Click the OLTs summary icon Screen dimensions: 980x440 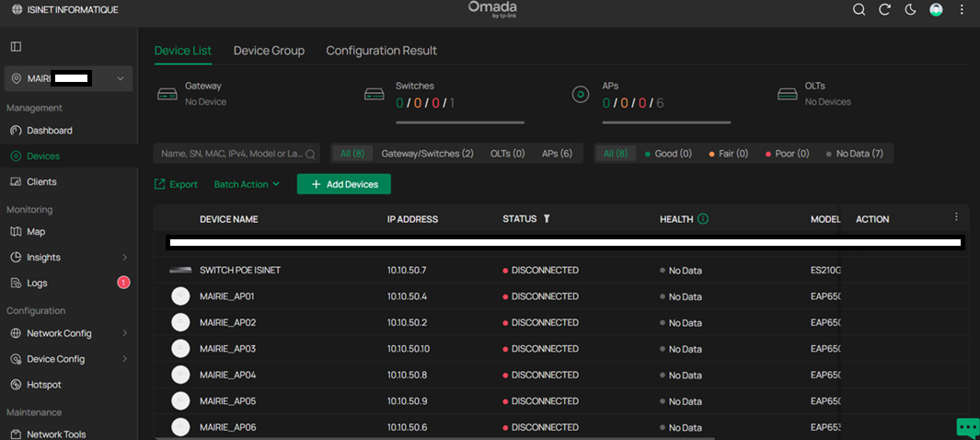tap(788, 95)
